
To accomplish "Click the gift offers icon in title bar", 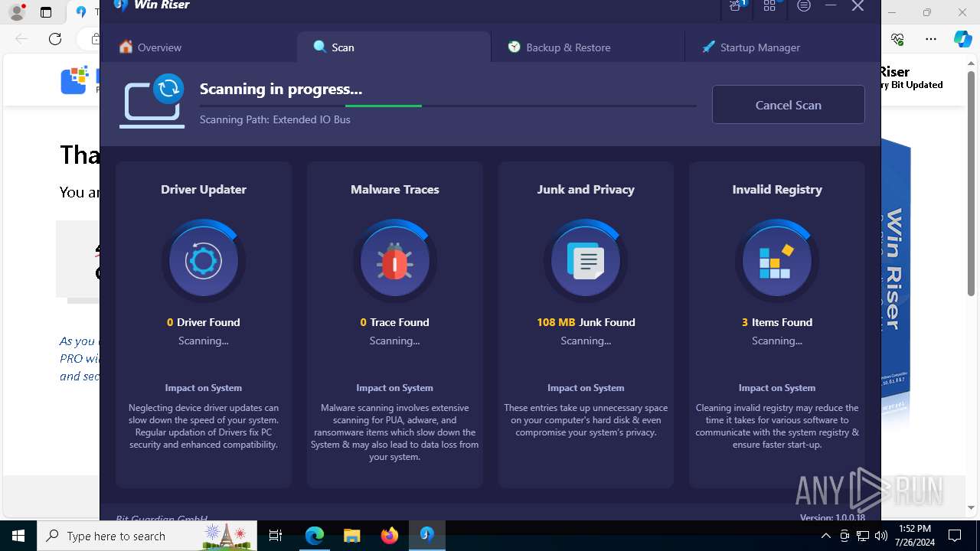I will pos(737,5).
